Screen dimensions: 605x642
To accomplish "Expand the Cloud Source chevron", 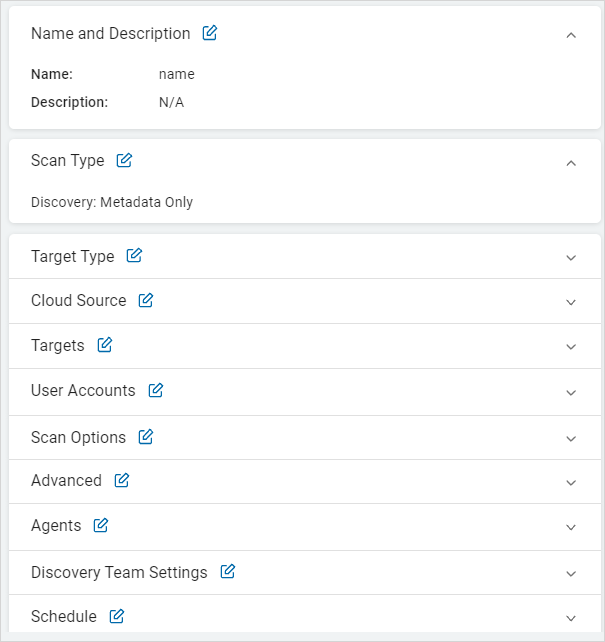I will tap(571, 302).
